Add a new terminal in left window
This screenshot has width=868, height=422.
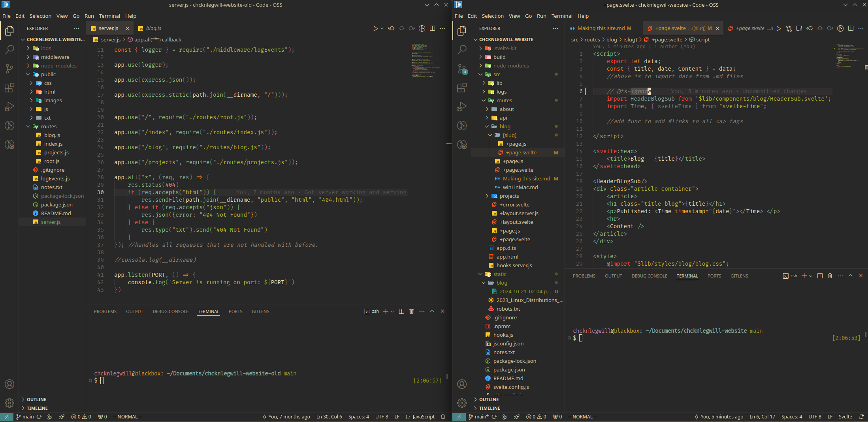386,311
